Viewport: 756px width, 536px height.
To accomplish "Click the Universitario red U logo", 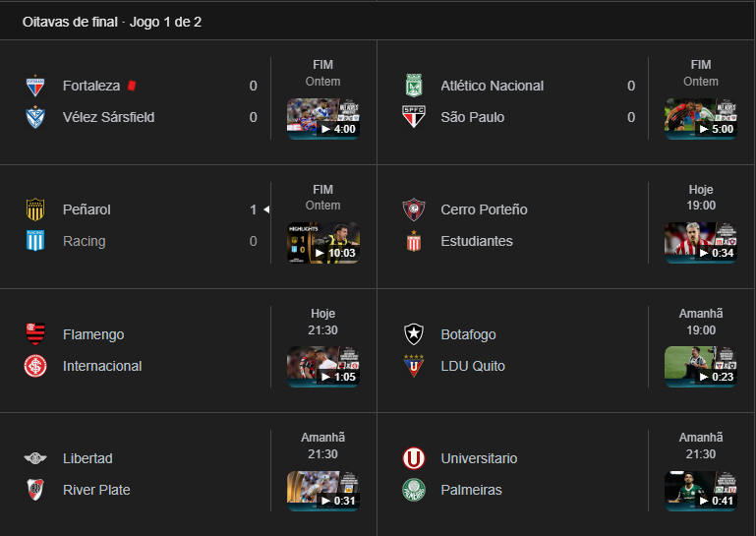I will point(413,458).
